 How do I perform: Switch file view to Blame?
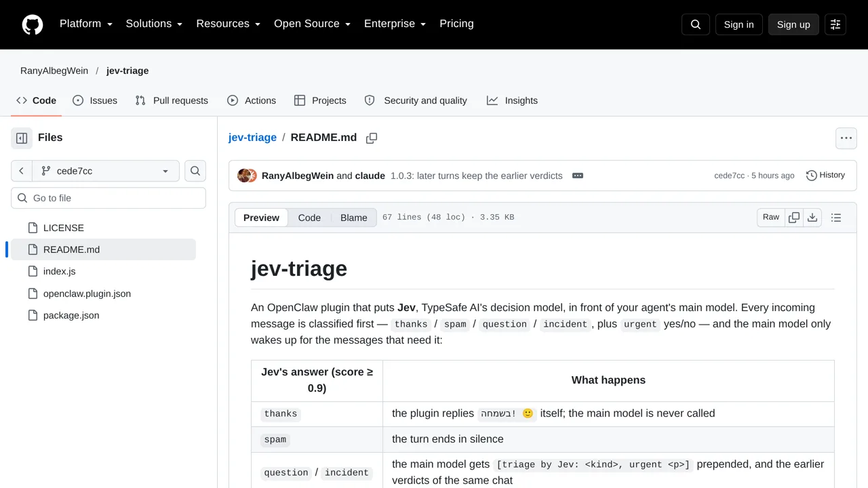tap(354, 218)
